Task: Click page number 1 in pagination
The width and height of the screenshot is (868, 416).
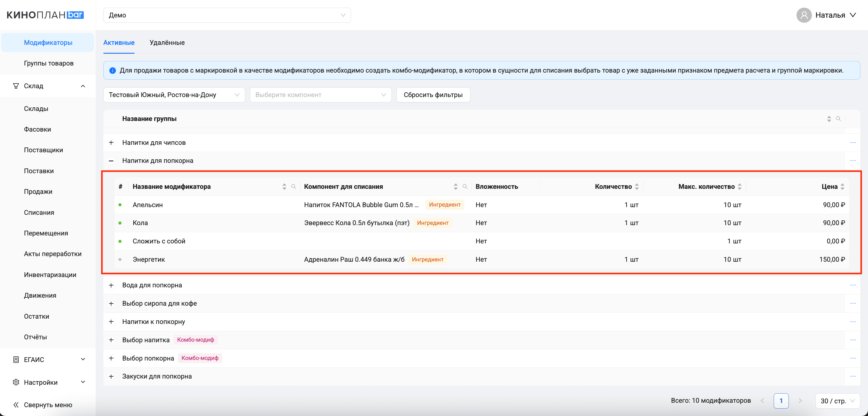Action: click(781, 401)
